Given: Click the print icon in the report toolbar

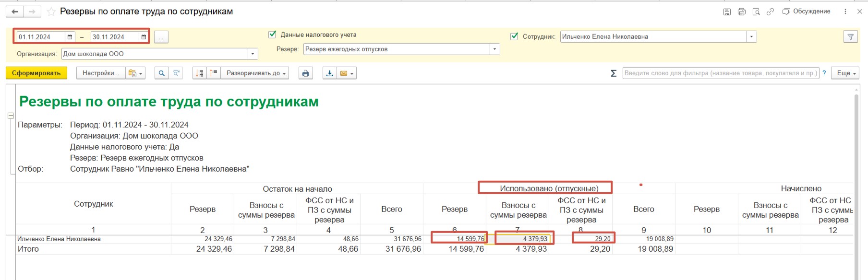Looking at the screenshot, I should coord(305,73).
